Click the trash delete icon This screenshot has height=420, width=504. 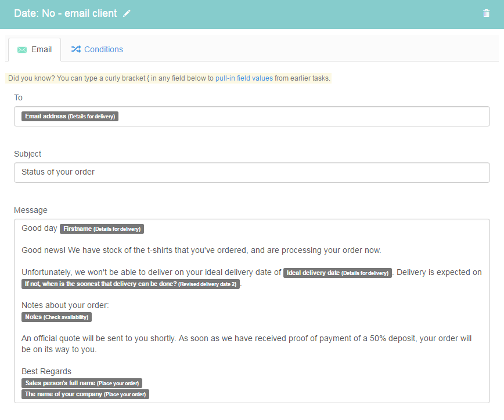pos(487,13)
